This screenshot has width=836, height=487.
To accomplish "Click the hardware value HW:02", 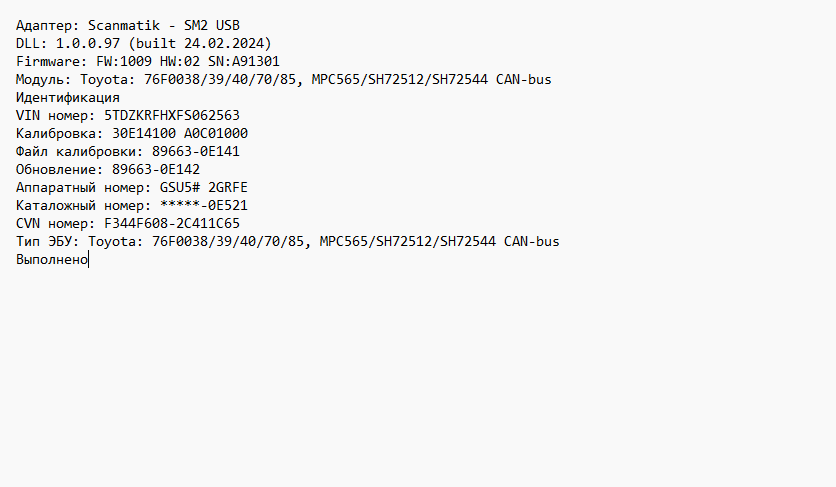I will (x=180, y=61).
